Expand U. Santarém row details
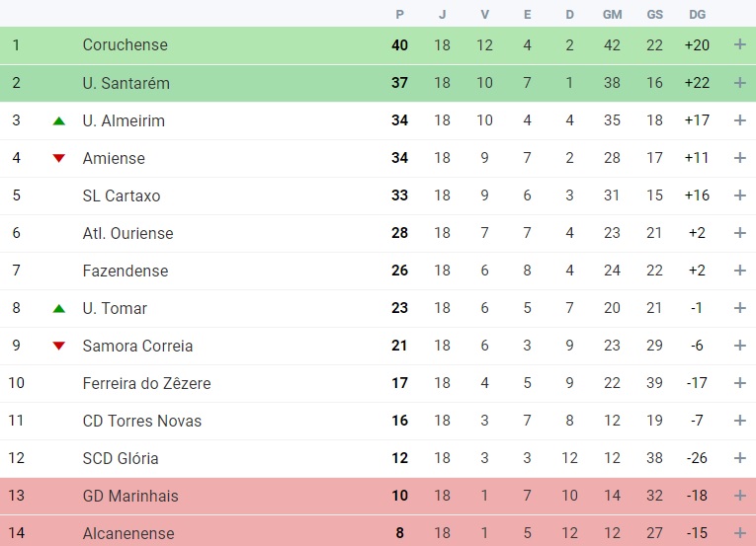Screen dimensions: 756x546 pyautogui.click(x=739, y=82)
